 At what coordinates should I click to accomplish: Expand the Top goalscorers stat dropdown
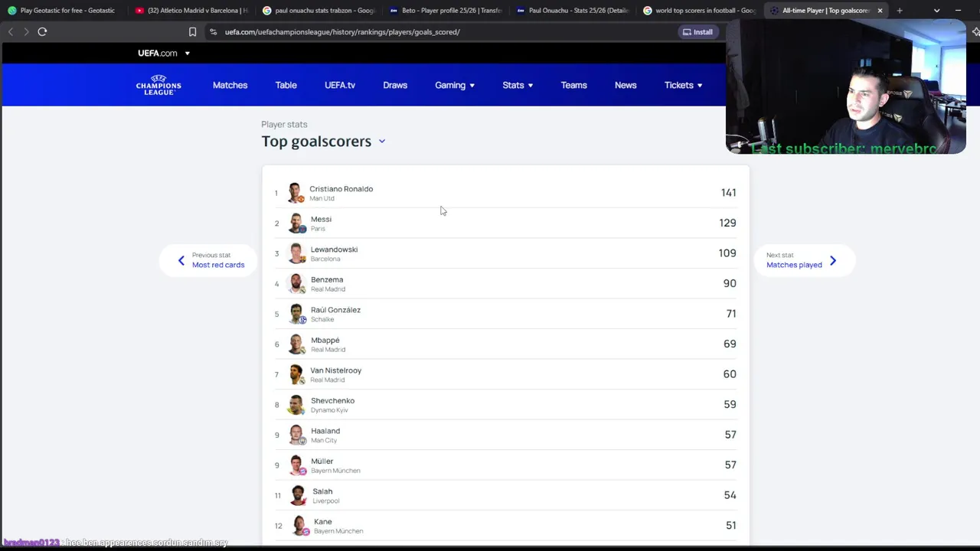point(382,142)
